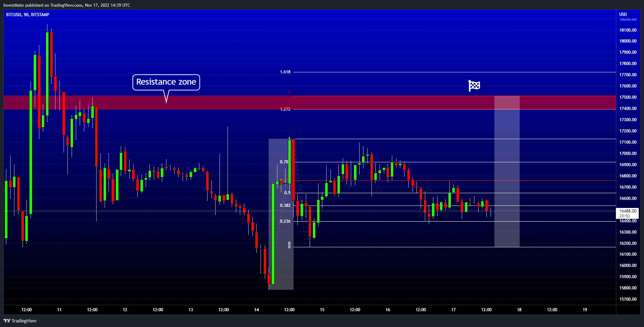Click the date 19 on time axis
The height and width of the screenshot is (327, 644).
point(585,310)
